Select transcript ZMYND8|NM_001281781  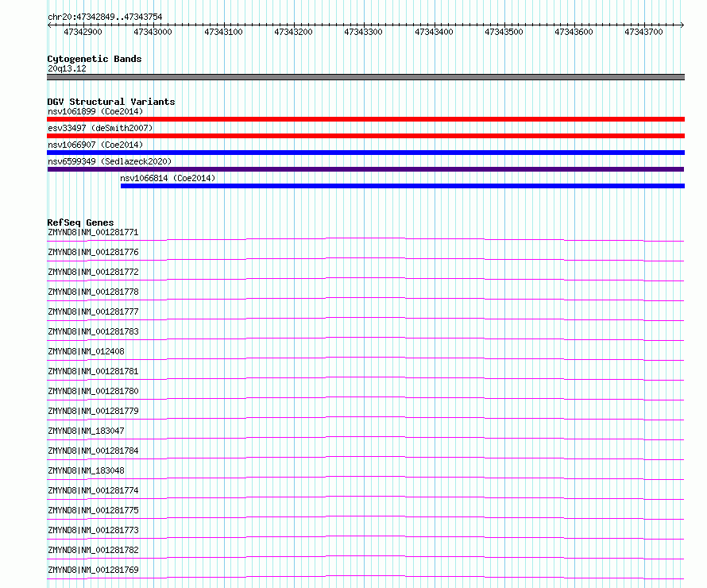(93, 371)
